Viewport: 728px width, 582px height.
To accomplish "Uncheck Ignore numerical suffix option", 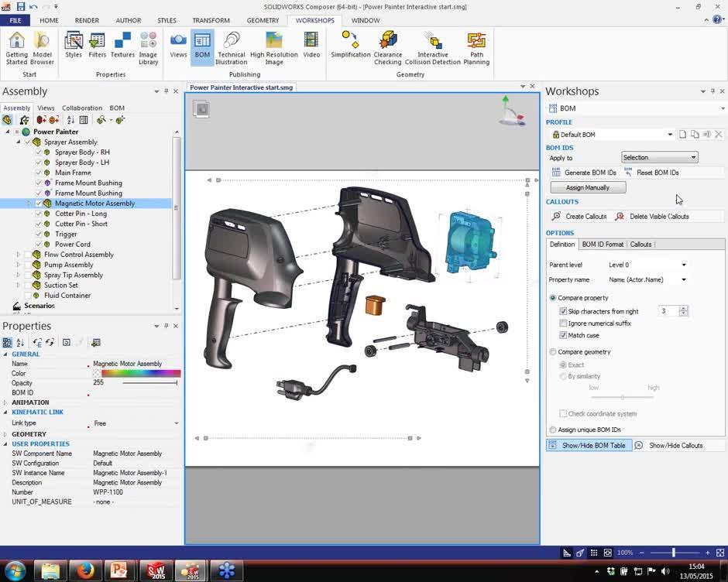I will coord(565,324).
